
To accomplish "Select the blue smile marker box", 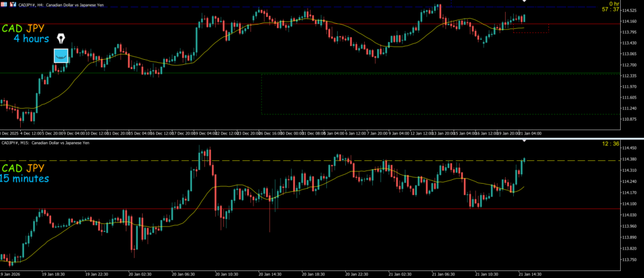I will click(61, 57).
